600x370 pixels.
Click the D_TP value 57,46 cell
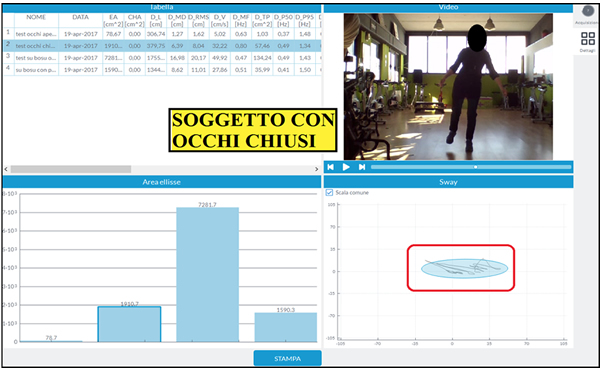coord(262,46)
